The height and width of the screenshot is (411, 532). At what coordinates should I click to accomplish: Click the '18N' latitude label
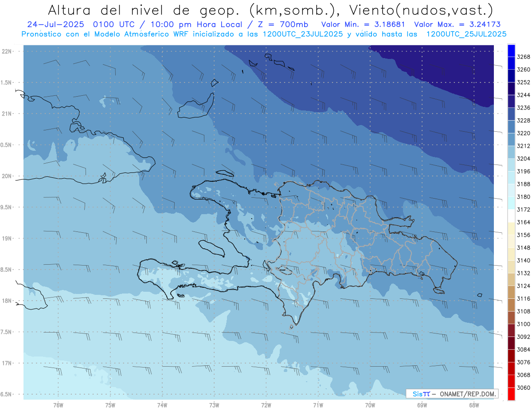coord(8,301)
